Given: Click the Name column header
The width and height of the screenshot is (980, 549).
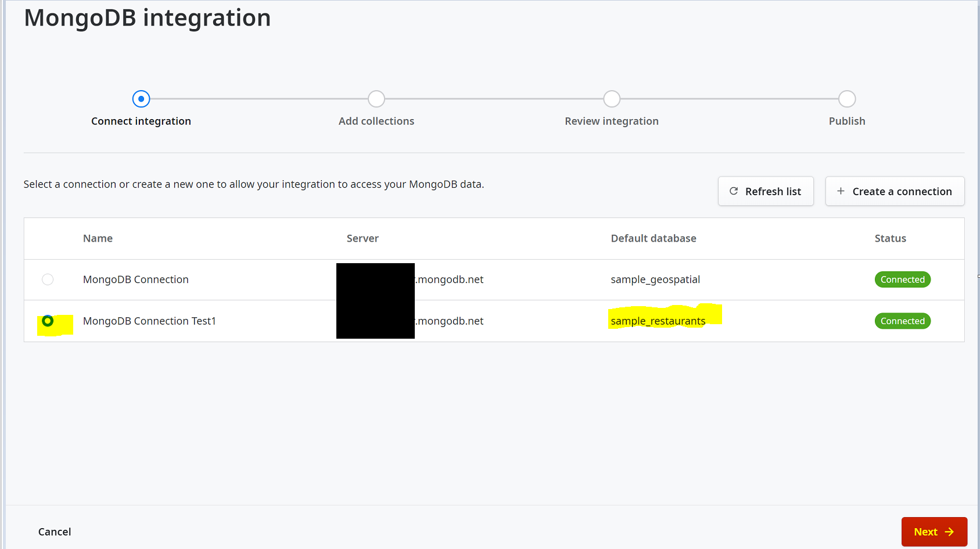Looking at the screenshot, I should 98,238.
